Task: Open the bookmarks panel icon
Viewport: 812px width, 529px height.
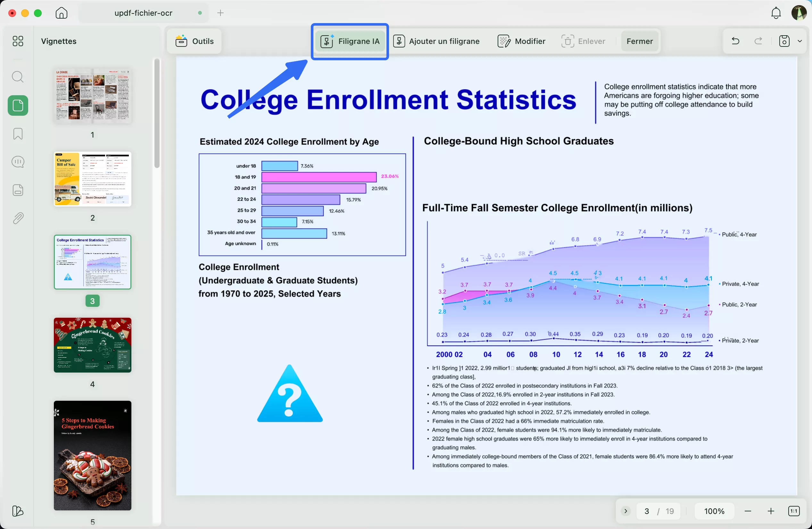Action: point(18,134)
